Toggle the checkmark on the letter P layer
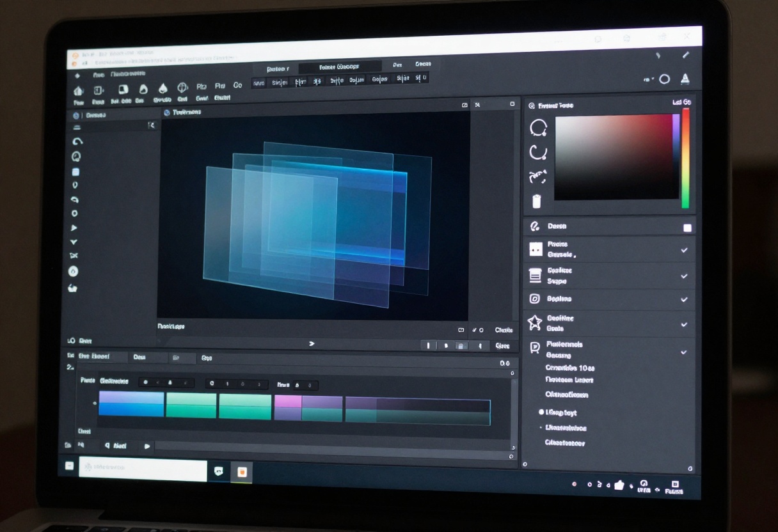 [x=684, y=352]
